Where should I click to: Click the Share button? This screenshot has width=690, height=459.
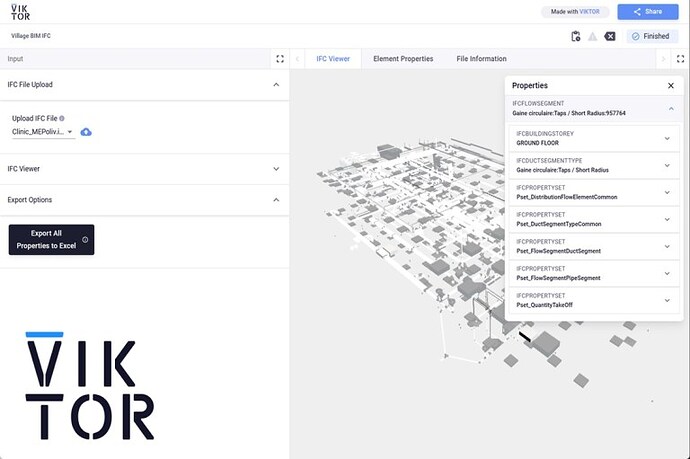click(648, 12)
